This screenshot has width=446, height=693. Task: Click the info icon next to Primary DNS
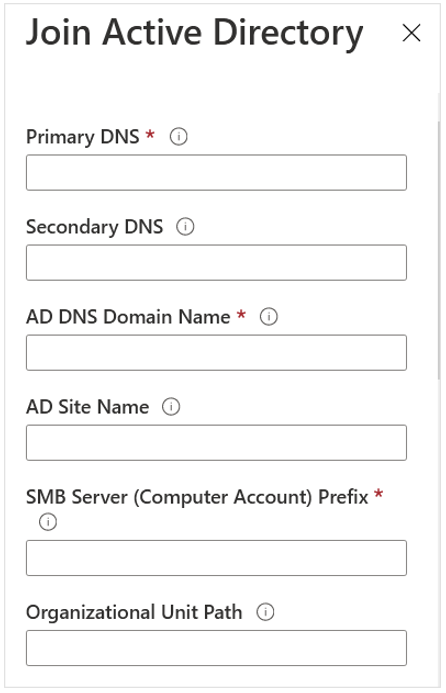[x=179, y=137]
